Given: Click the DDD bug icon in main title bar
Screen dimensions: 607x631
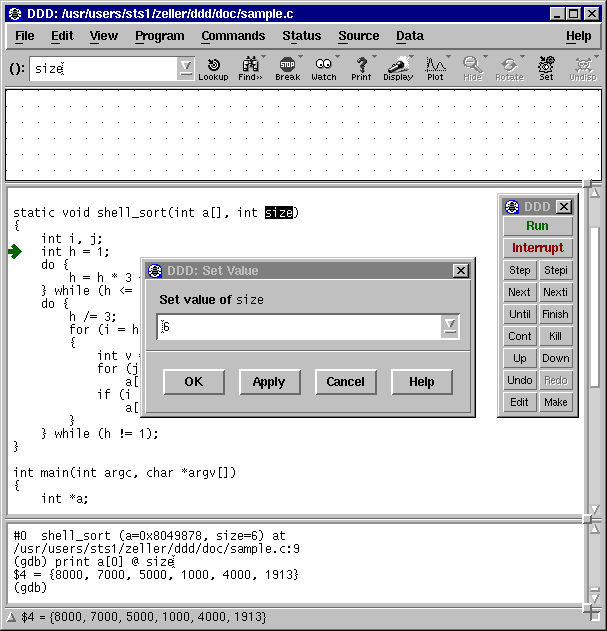Looking at the screenshot, I should [15, 14].
